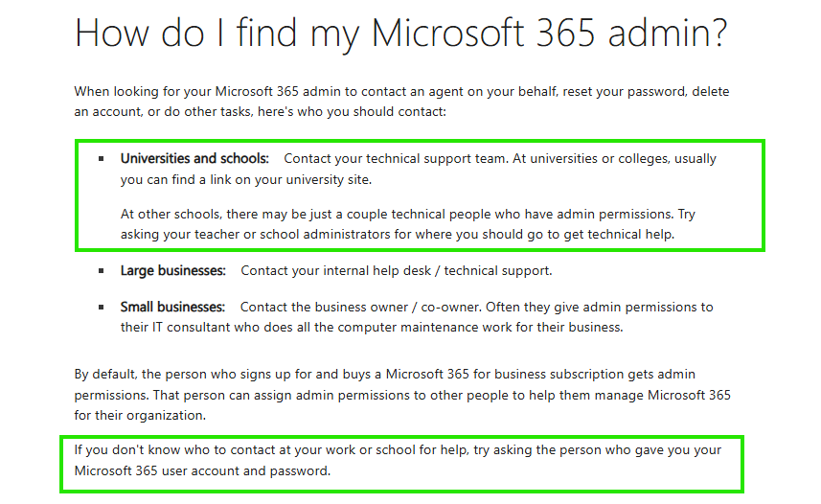The height and width of the screenshot is (504, 821).
Task: Select the 'Small businesses:' bold label
Action: click(x=172, y=307)
